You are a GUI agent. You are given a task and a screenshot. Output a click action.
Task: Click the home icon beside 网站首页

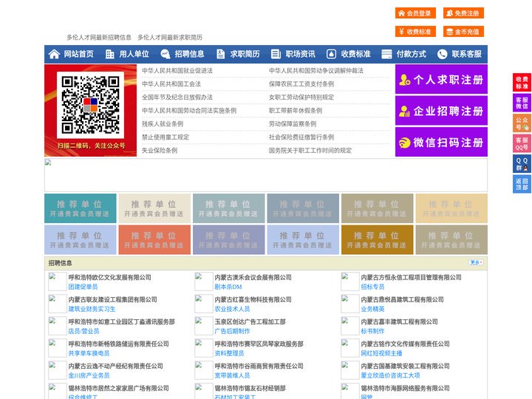pyautogui.click(x=54, y=54)
